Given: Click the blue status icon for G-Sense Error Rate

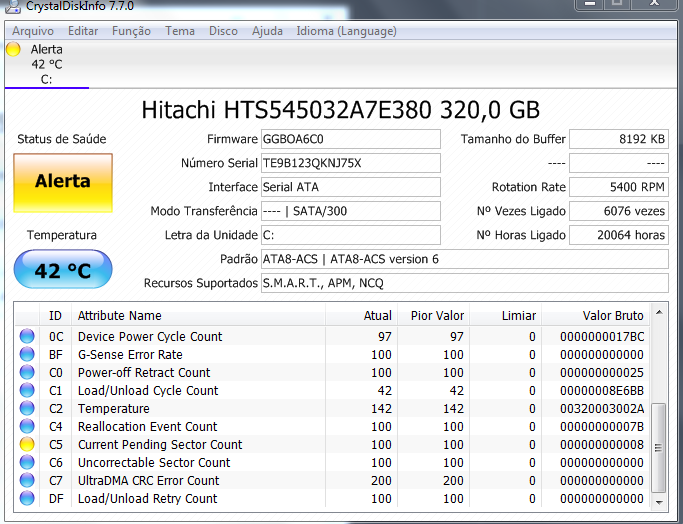Looking at the screenshot, I should (x=27, y=354).
